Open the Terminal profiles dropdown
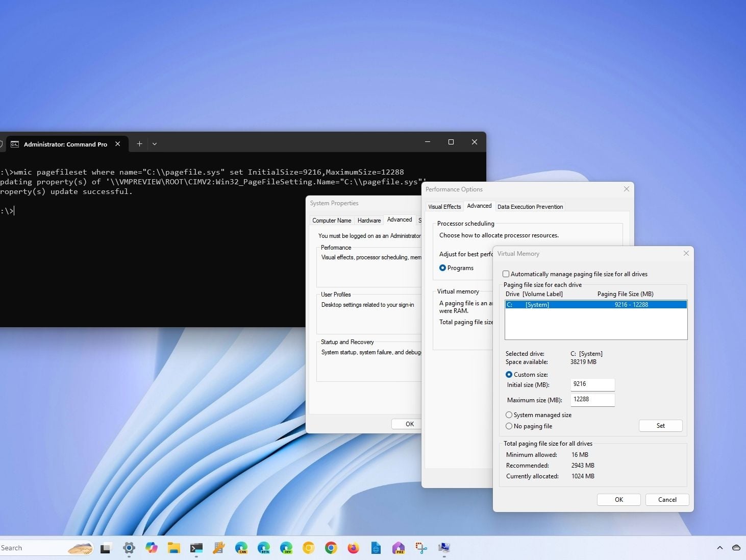746x560 pixels. (x=155, y=144)
